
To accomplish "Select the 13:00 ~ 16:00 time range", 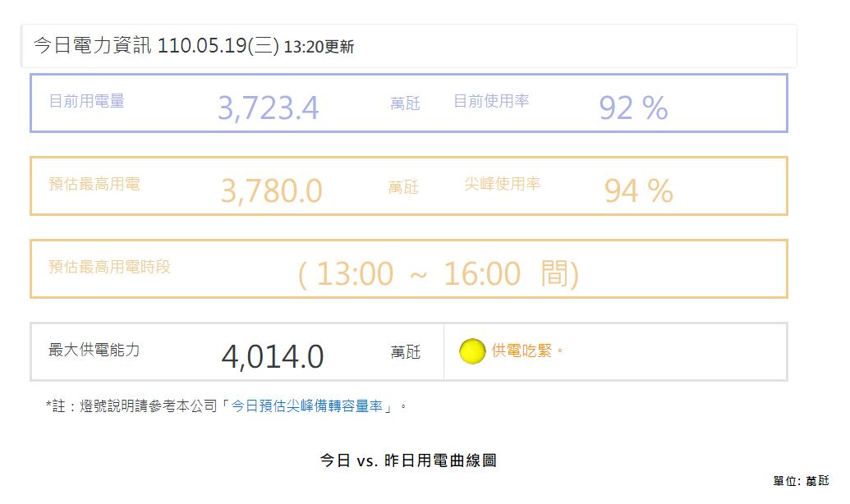I will 438,274.
